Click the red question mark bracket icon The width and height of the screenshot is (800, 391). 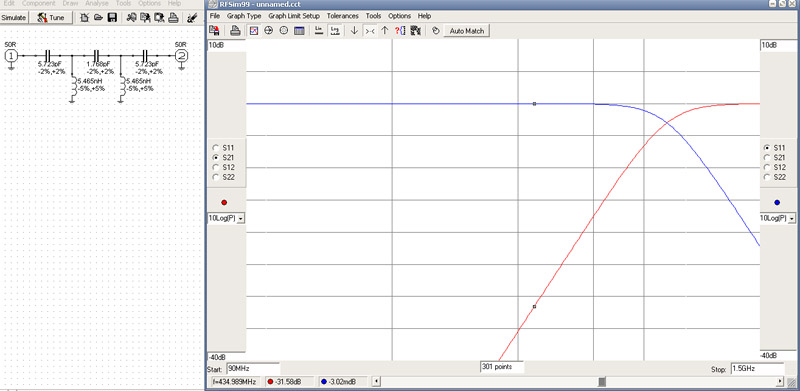tap(400, 31)
